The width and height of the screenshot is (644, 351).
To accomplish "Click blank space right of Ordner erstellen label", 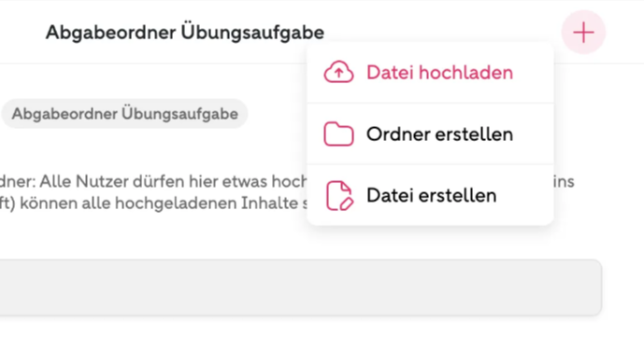I will (x=533, y=133).
